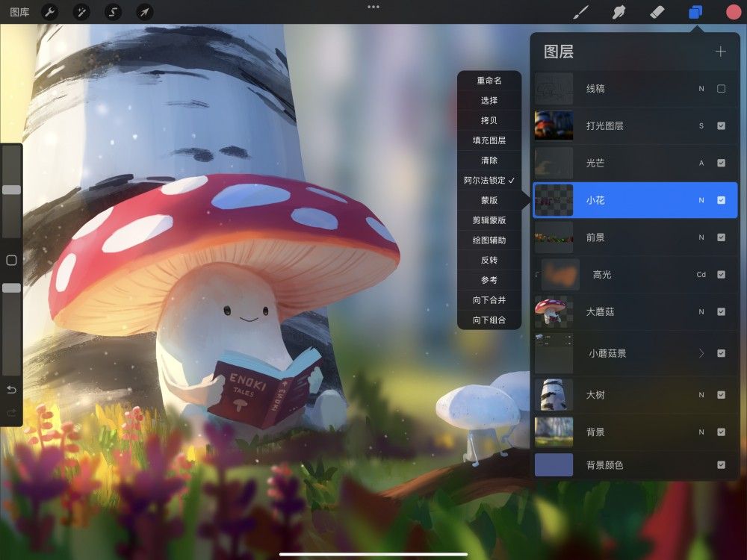Screen dimensions: 747x560
Task: Switch to the Eraser tool
Action: tap(657, 11)
